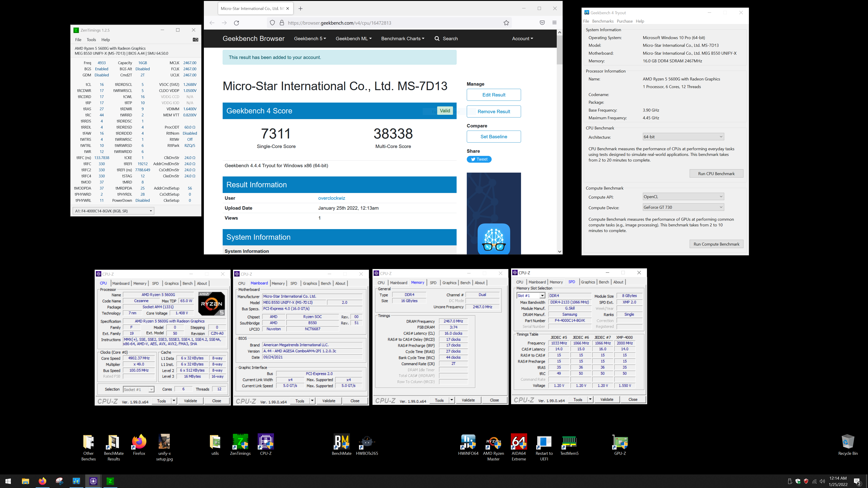Click Geekbench ad banner thumbnail
The width and height of the screenshot is (868, 488).
click(x=494, y=213)
